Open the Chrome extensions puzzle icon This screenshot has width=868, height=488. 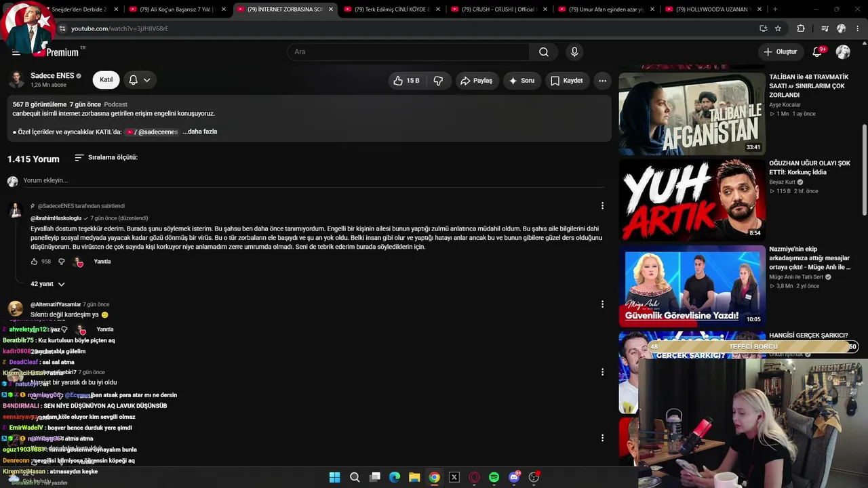(x=801, y=28)
